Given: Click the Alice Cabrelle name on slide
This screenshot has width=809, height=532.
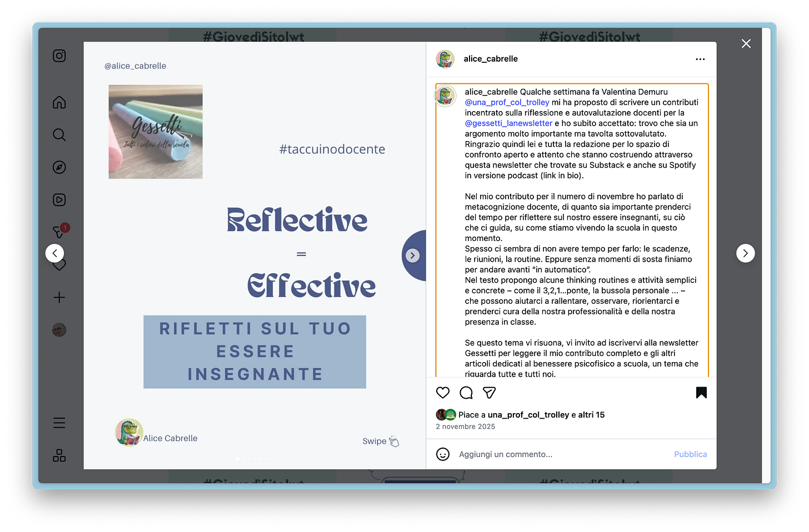Looking at the screenshot, I should (170, 438).
